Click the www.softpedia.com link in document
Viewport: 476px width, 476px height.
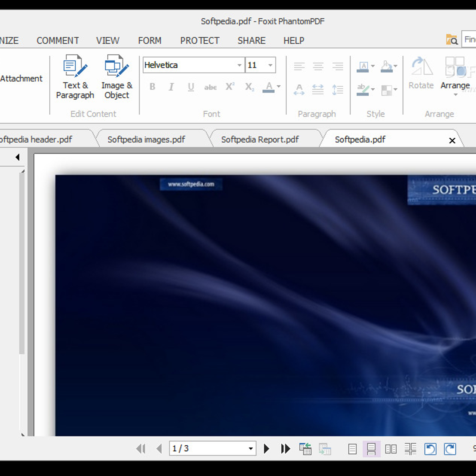191,184
